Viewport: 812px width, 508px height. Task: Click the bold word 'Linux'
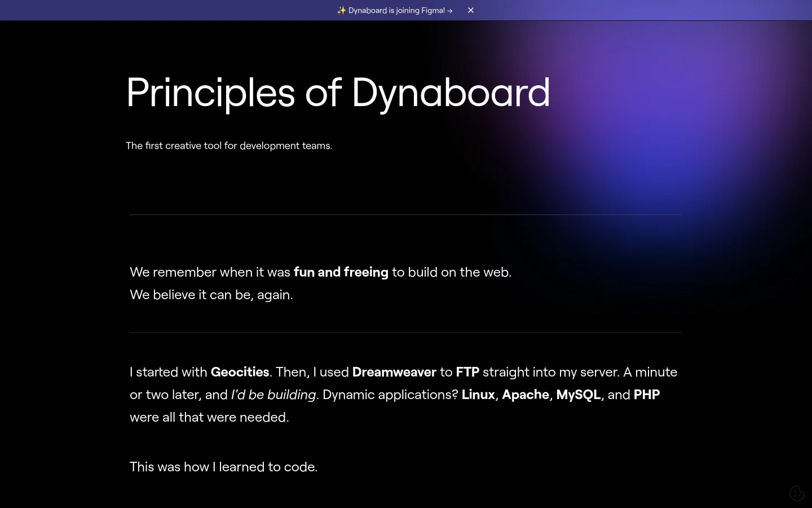point(478,395)
